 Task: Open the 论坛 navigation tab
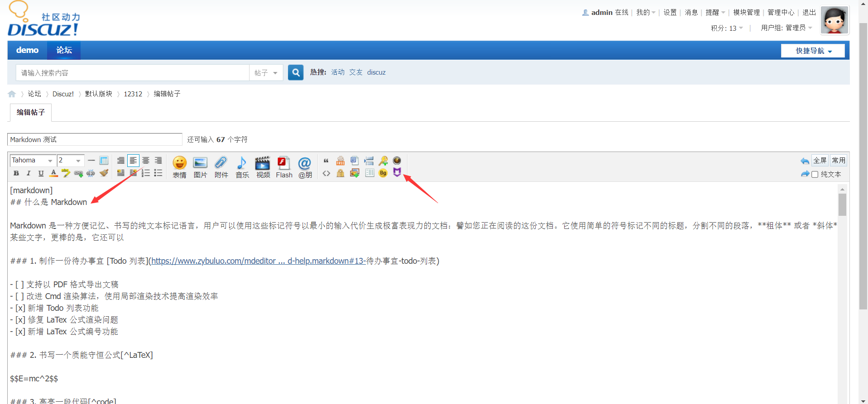pyautogui.click(x=64, y=50)
